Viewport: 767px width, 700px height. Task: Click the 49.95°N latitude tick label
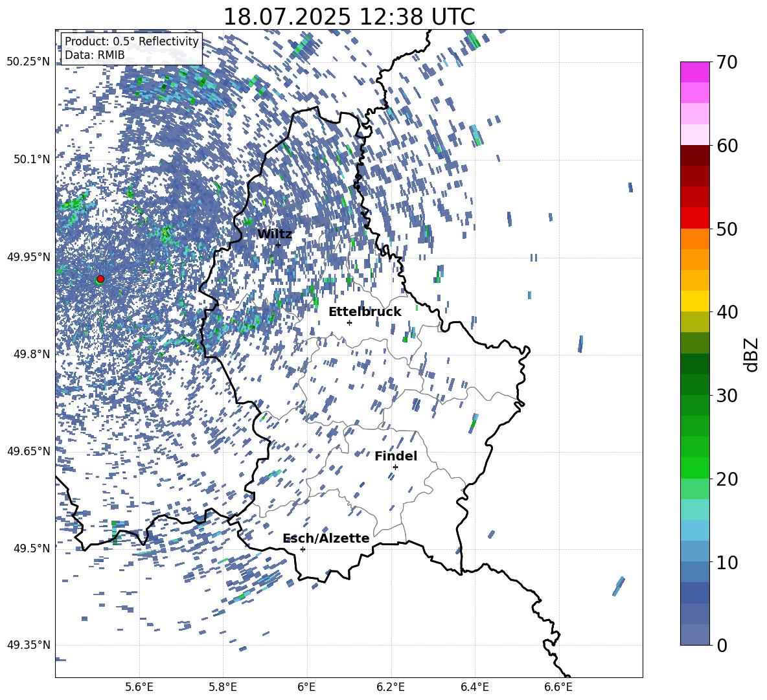(29, 256)
